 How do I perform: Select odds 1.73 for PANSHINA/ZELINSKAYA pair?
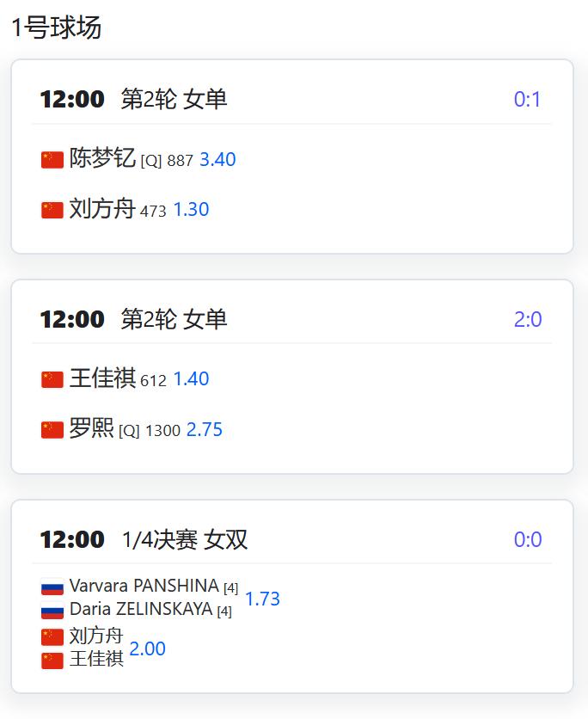click(262, 599)
